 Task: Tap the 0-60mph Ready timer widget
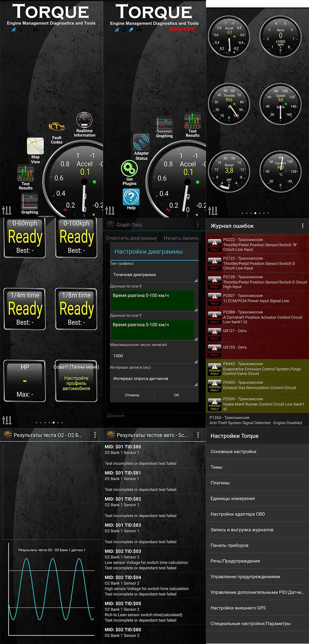25,238
